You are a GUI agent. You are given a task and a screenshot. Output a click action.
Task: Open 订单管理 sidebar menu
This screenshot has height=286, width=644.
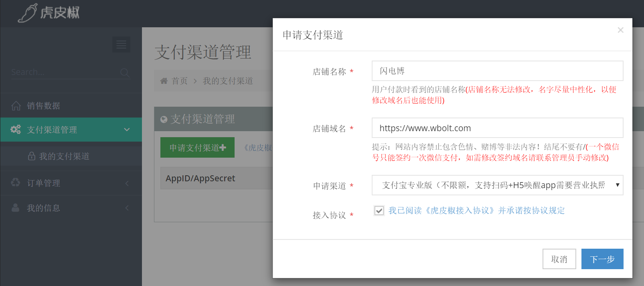71,183
